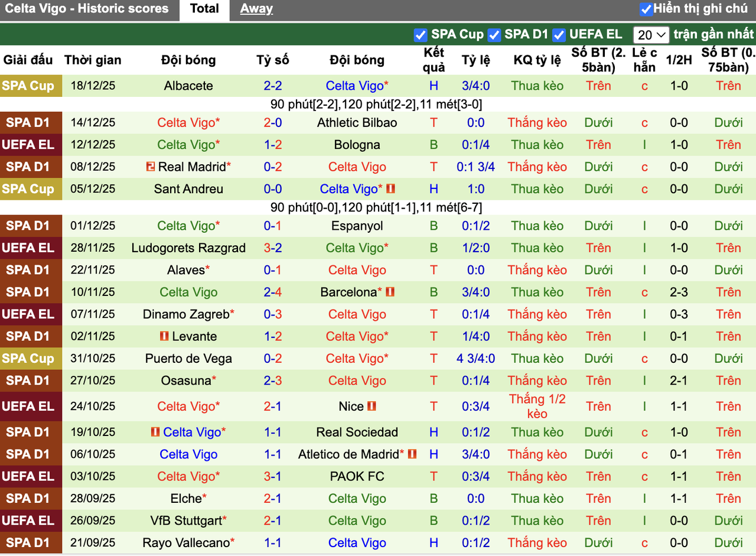Image resolution: width=756 pixels, height=556 pixels.
Task: Open the Ludogorets Razgrad team link
Action: point(188,248)
